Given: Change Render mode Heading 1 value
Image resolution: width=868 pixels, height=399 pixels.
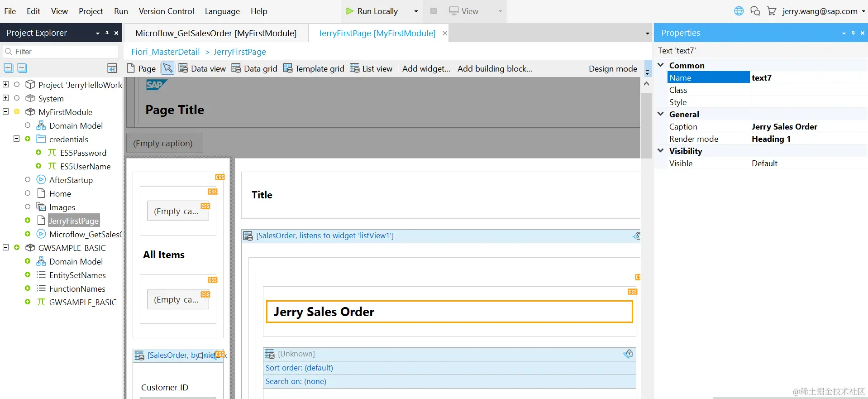Looking at the screenshot, I should pos(808,139).
